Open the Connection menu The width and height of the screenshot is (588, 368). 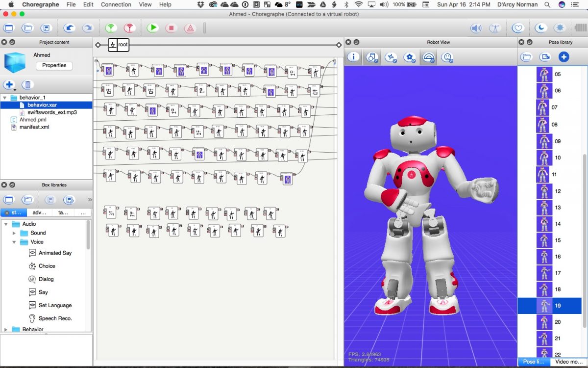(116, 4)
